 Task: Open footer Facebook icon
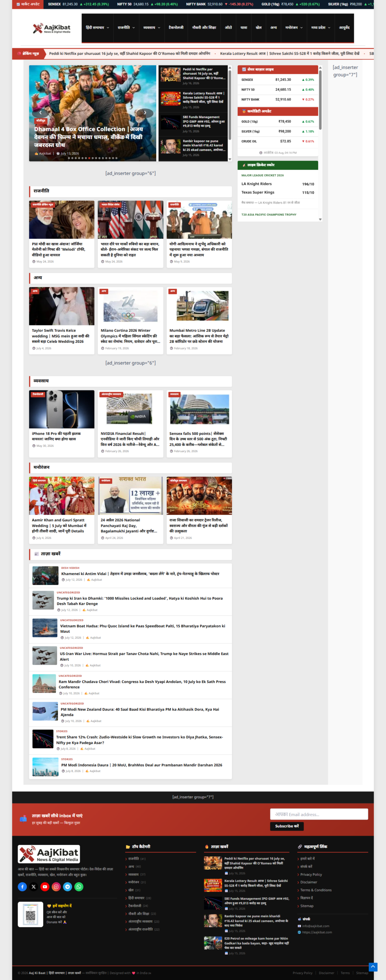click(x=22, y=887)
